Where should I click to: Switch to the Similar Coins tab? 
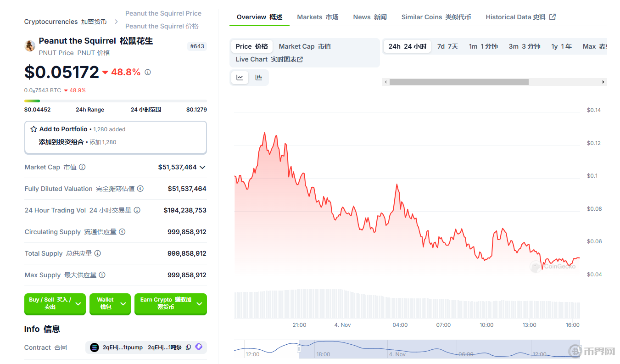click(x=436, y=17)
